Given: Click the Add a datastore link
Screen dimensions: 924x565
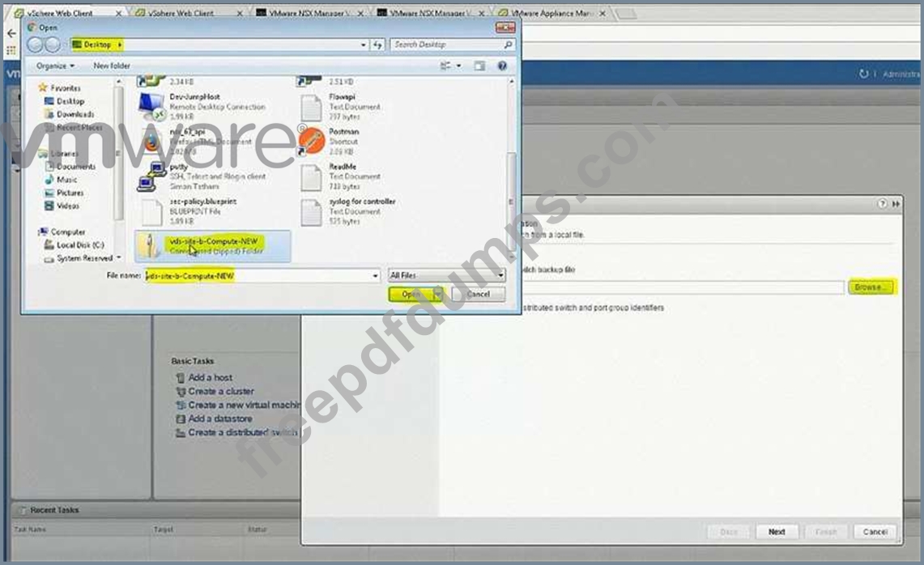Looking at the screenshot, I should [220, 418].
